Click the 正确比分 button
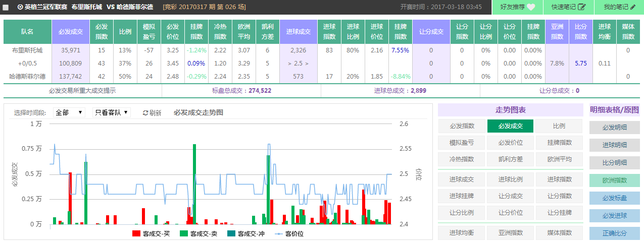The image size is (644, 245). [x=614, y=233]
